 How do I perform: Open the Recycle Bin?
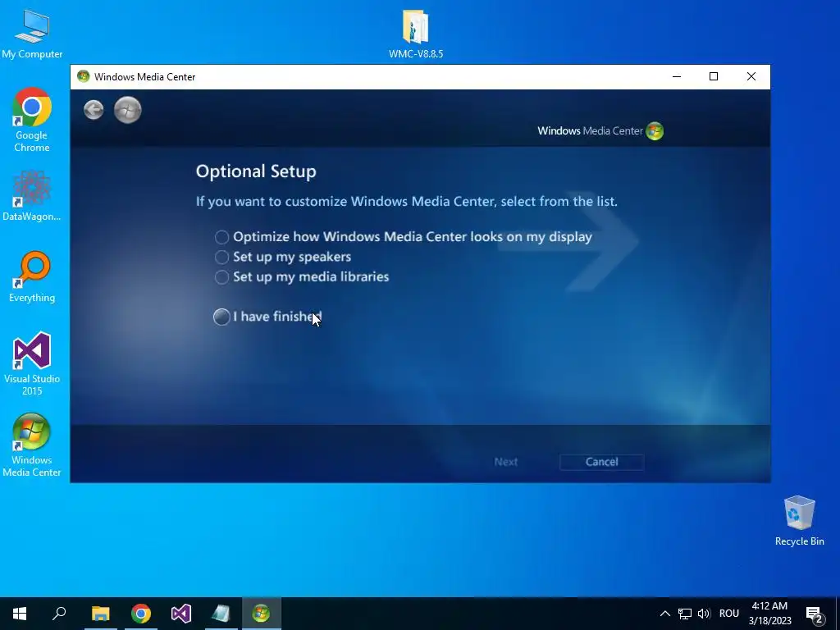pyautogui.click(x=799, y=521)
